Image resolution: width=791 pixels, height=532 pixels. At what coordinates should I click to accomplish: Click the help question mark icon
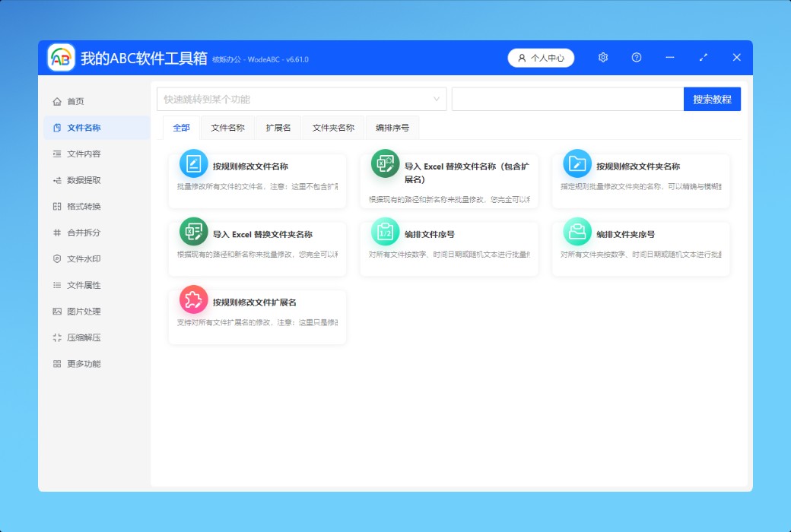[x=637, y=58]
